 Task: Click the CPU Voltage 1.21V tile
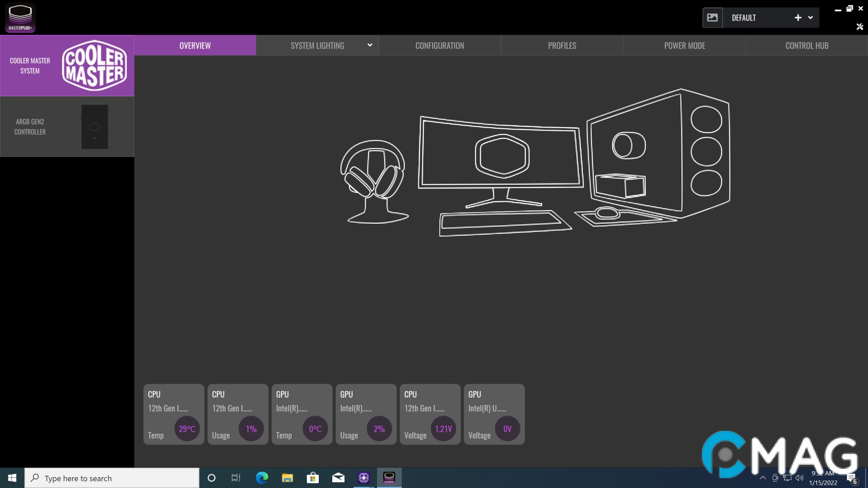coord(430,414)
